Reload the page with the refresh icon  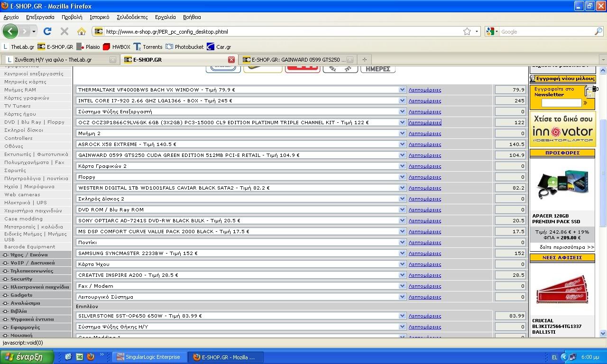(47, 32)
